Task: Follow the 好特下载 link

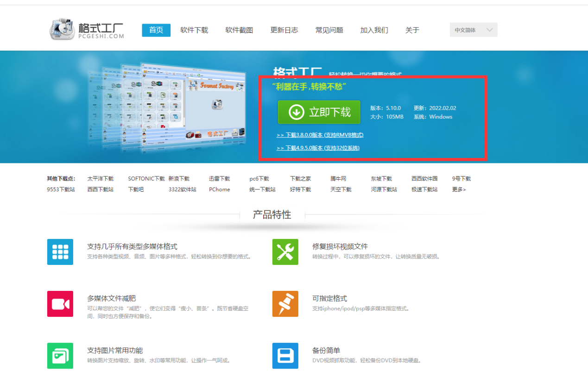Action: point(301,189)
